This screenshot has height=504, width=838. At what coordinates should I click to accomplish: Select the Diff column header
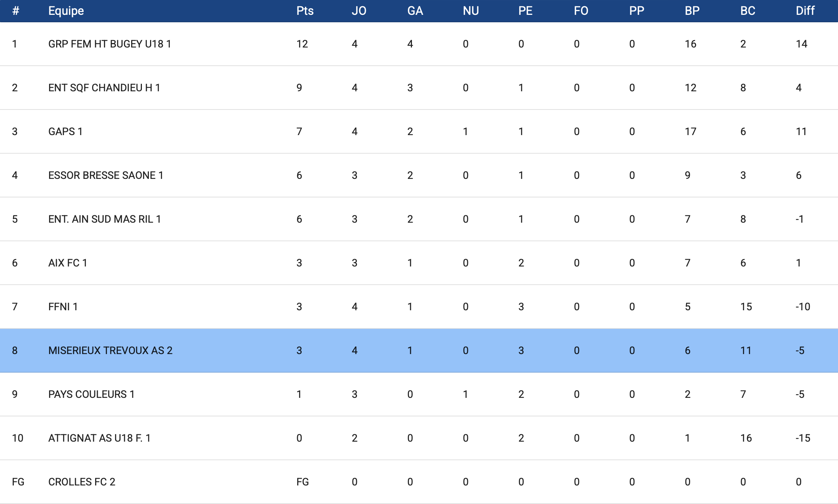click(x=805, y=11)
